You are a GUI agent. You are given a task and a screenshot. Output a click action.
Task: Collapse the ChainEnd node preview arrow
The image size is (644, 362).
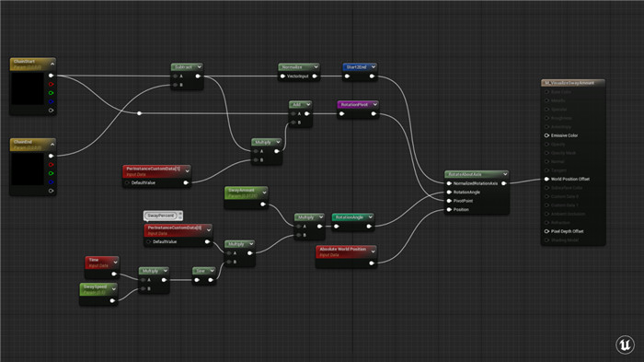52,145
